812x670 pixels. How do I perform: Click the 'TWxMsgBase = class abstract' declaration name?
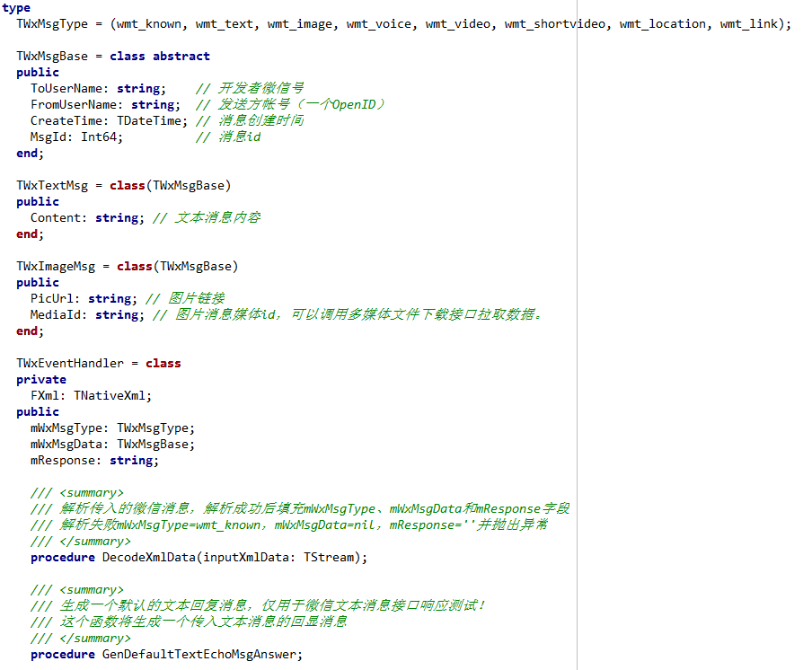point(52,56)
